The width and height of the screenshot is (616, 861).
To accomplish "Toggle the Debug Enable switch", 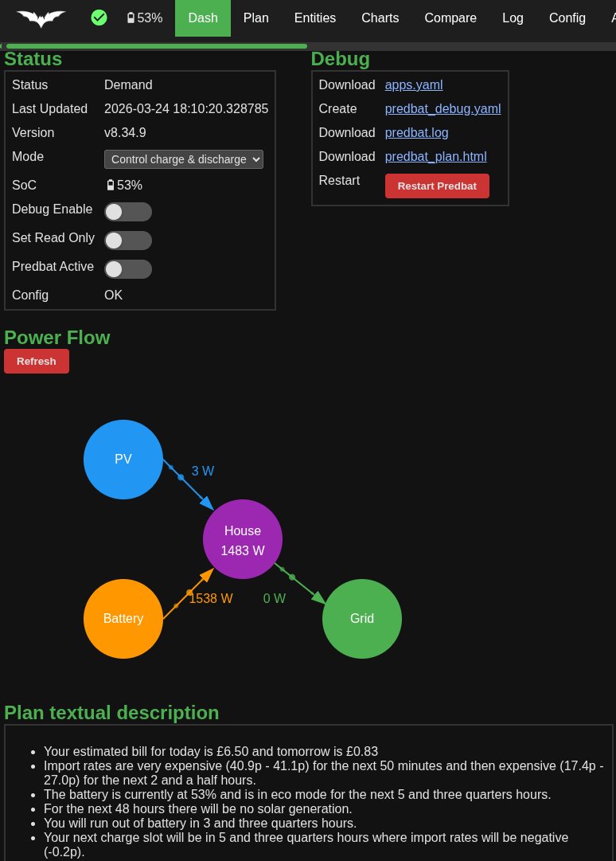I will click(128, 211).
